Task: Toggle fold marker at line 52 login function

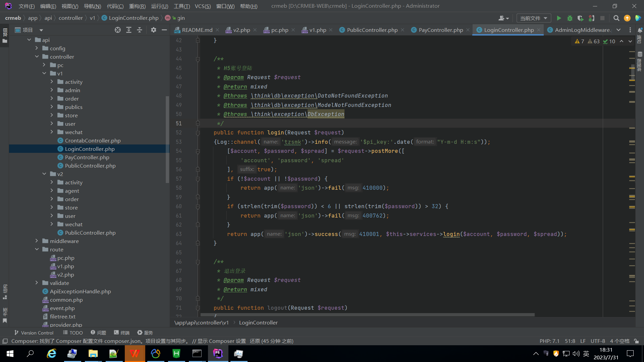Action: pyautogui.click(x=198, y=133)
